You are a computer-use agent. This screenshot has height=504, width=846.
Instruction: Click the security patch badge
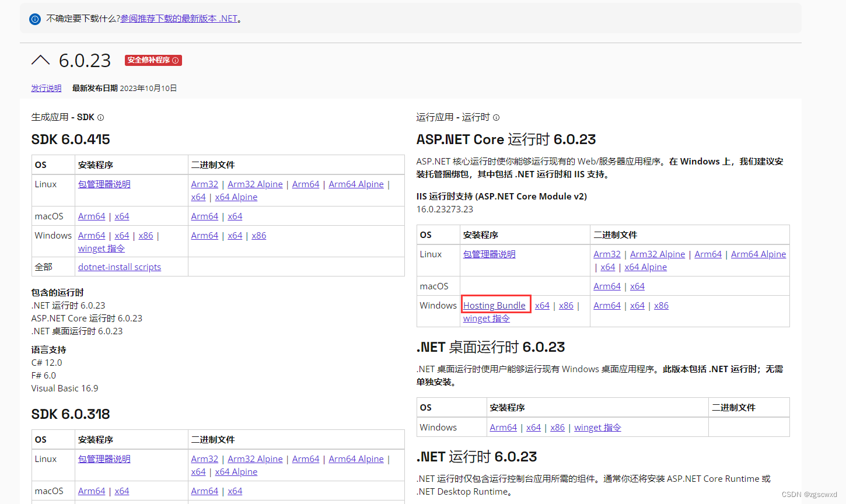point(153,60)
